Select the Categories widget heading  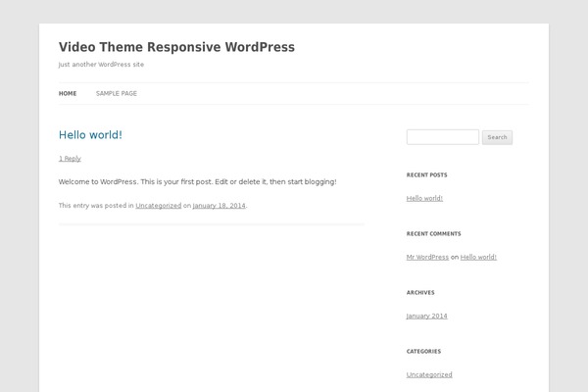423,351
